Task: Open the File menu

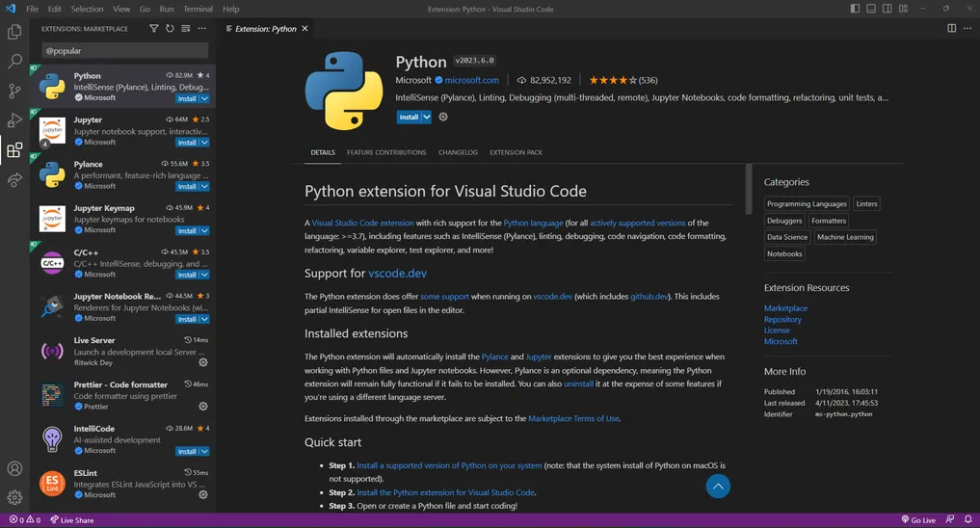Action: pos(33,9)
